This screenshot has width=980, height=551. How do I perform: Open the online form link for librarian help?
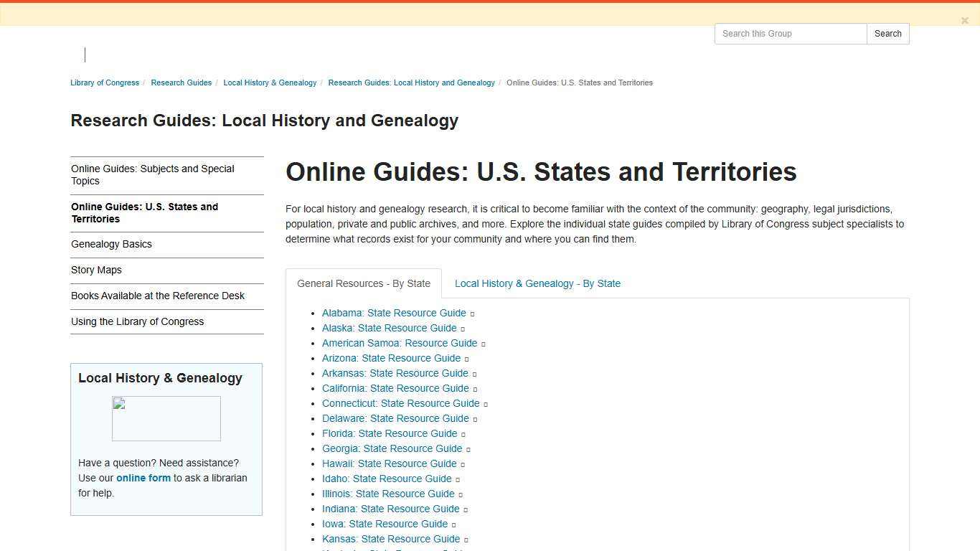(143, 478)
